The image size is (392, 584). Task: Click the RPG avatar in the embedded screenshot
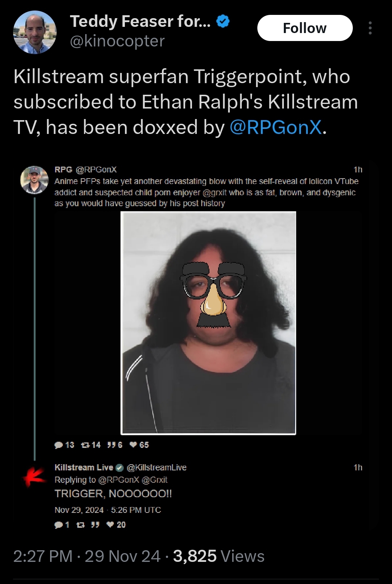(x=34, y=180)
